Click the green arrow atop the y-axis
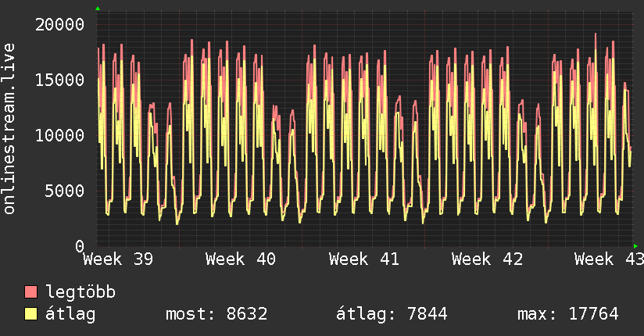This screenshot has width=644, height=336. (98, 9)
